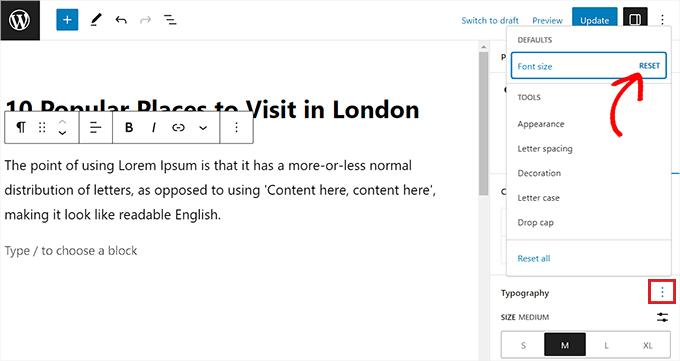Open the document overview list icon

coord(170,20)
